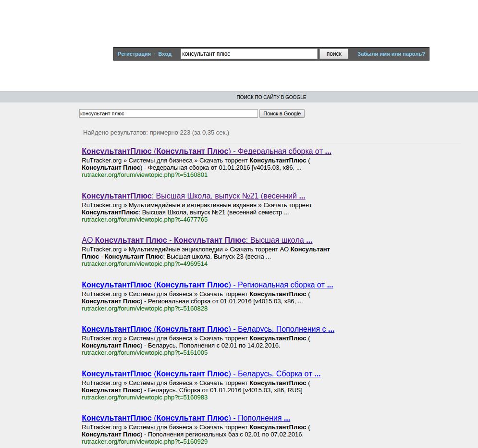Open Высшая Школа, выпуск №21 result
This screenshot has width=478, height=448.
tap(194, 196)
